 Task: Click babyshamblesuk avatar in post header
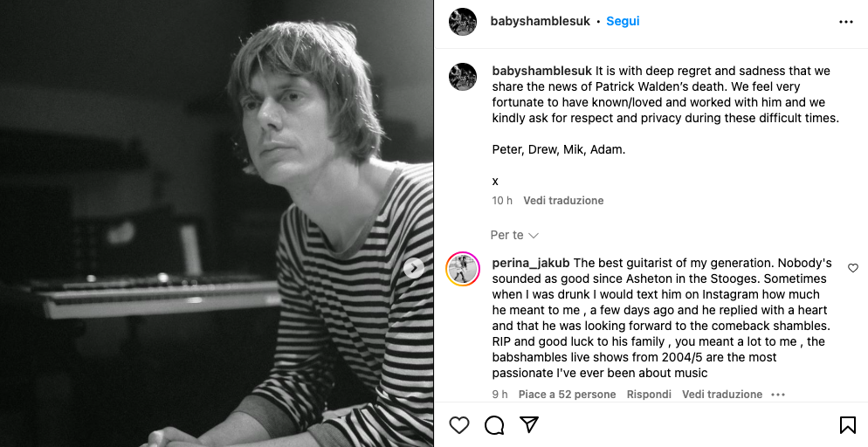pos(463,22)
